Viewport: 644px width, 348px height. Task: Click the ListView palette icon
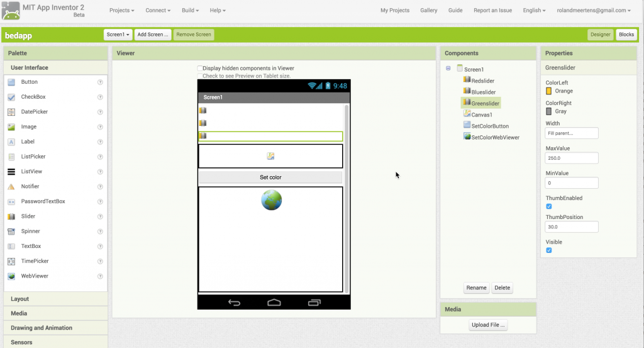[x=11, y=172]
